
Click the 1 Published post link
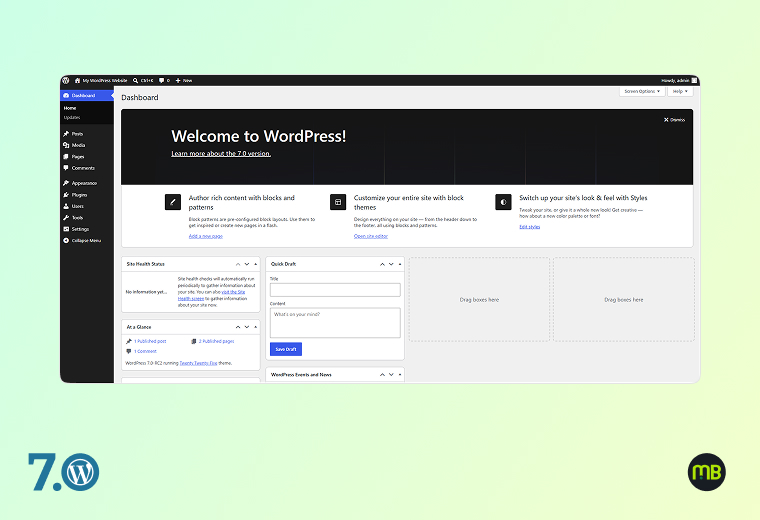(150, 341)
